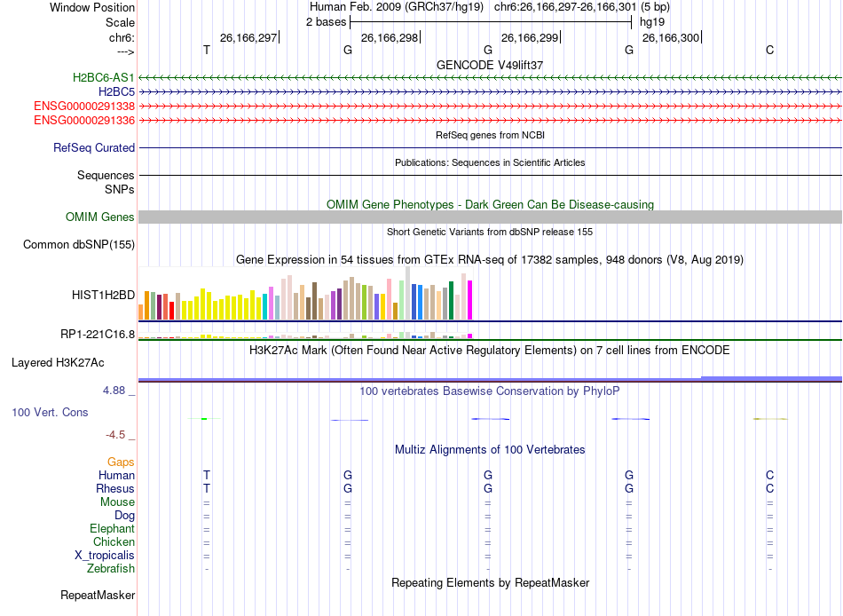Screen dimensions: 843x616
Task: Click the 26,166,299 position marker
Action: 530,37
